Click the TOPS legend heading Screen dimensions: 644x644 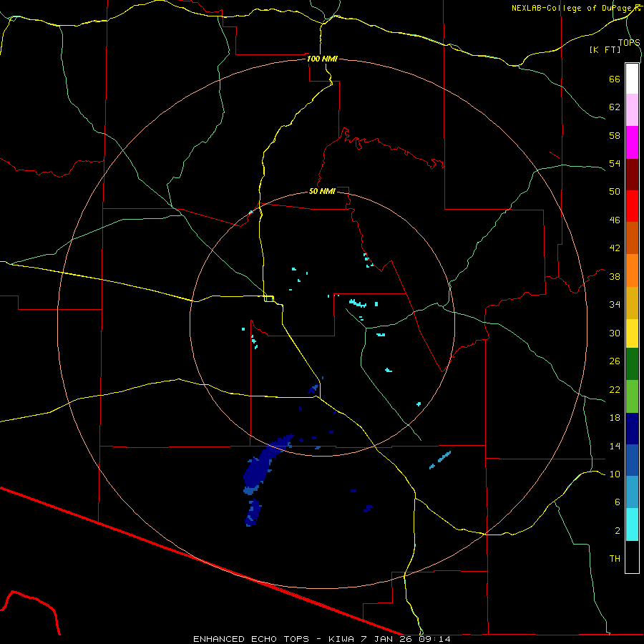pos(629,42)
